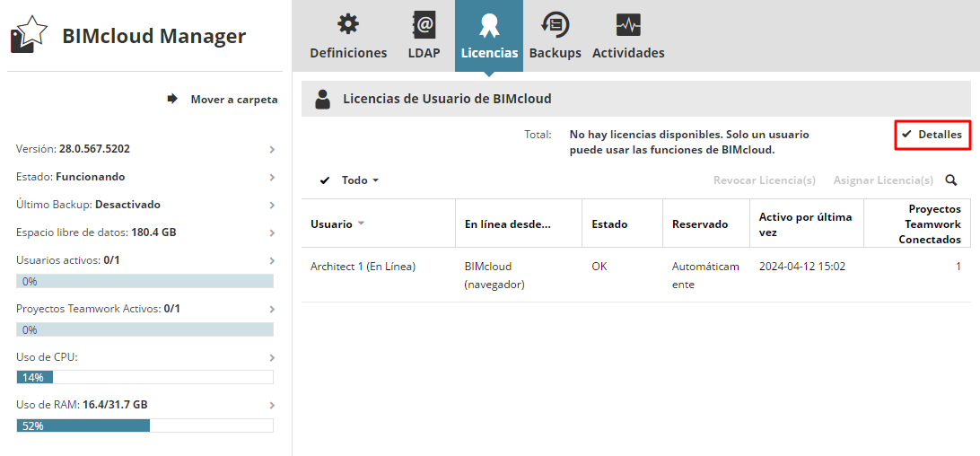The width and height of the screenshot is (980, 456).
Task: Click the Reservado column header
Action: coord(706,224)
